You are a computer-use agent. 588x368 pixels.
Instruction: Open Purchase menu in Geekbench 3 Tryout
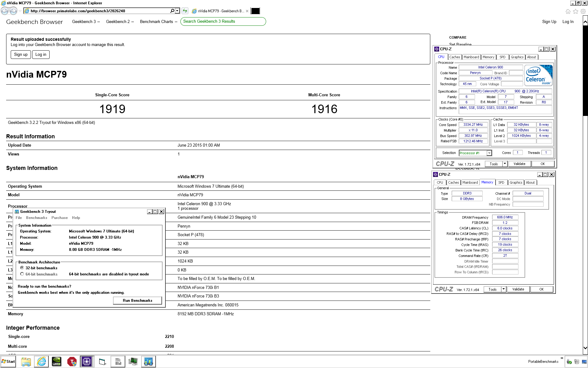click(59, 218)
